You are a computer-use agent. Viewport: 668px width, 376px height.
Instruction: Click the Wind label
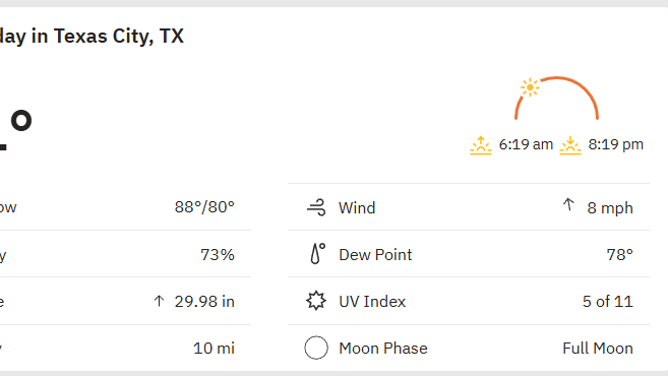coord(357,208)
